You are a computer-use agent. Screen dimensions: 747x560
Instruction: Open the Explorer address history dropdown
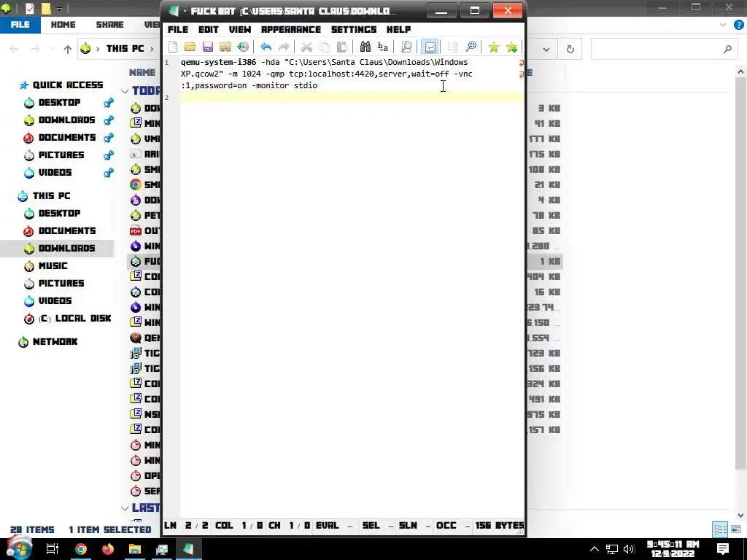point(546,49)
